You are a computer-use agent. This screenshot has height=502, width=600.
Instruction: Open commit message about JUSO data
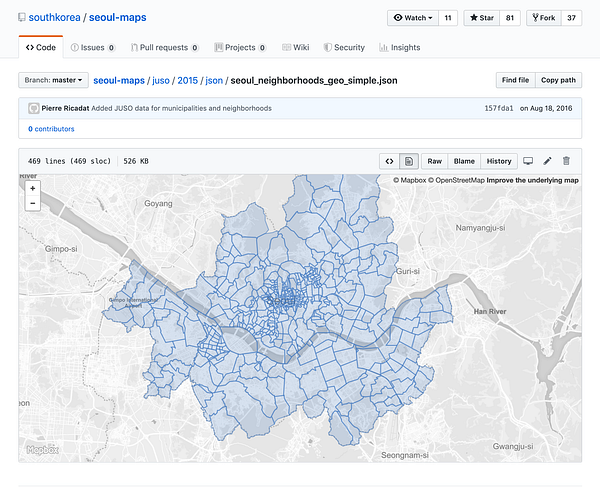[x=181, y=108]
